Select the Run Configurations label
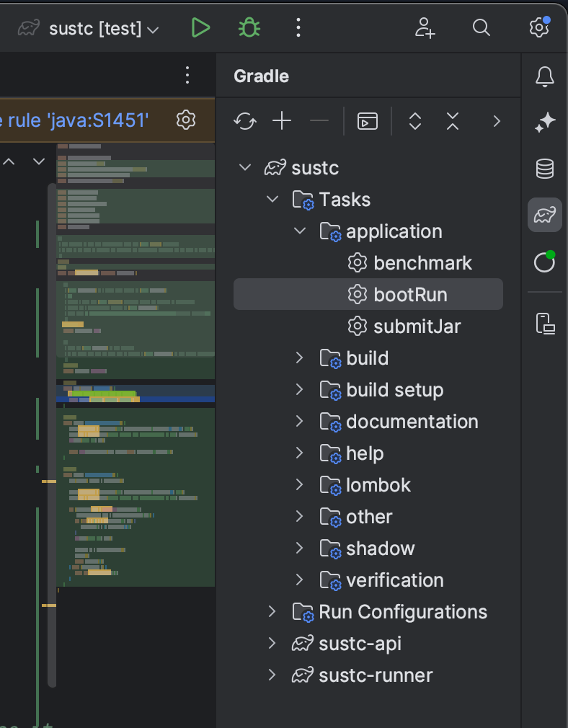This screenshot has width=568, height=728. (403, 613)
